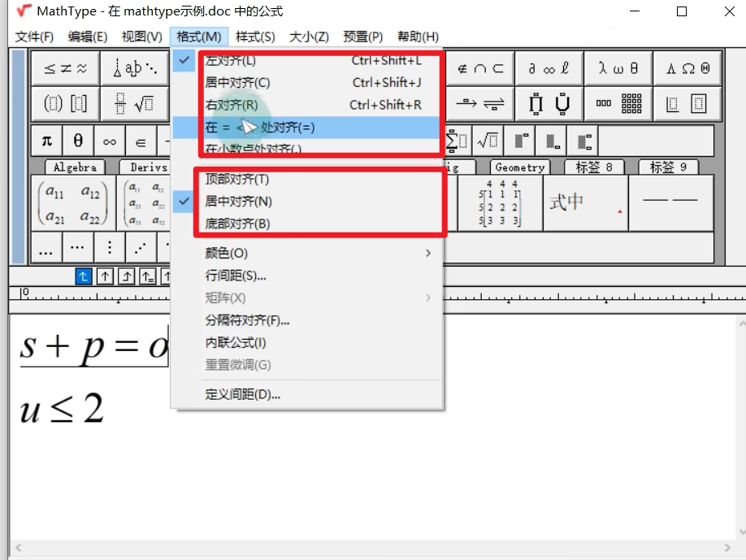This screenshot has width=746, height=560.
Task: Click the equation line s + p = o
Action: click(94, 346)
